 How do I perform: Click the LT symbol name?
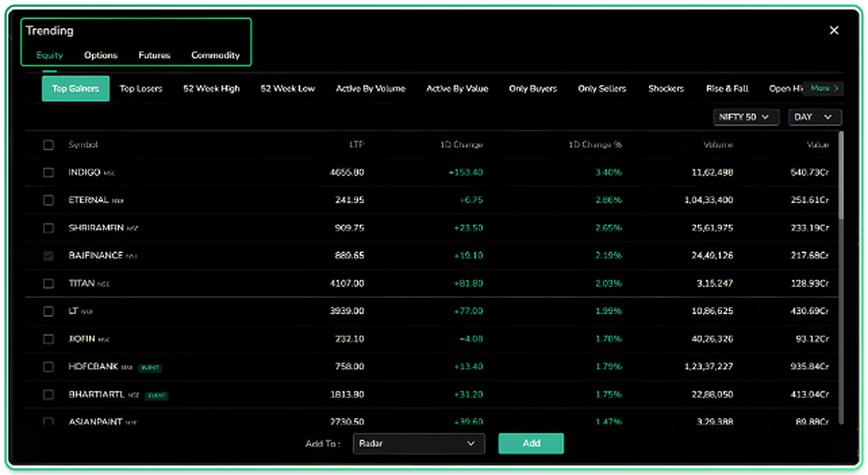click(x=73, y=311)
